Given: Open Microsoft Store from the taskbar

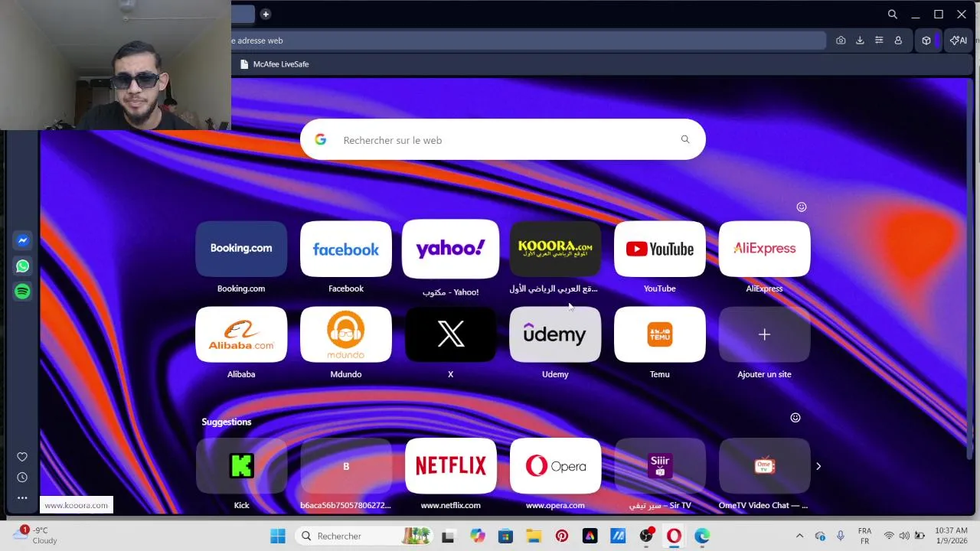Looking at the screenshot, I should click(x=505, y=536).
